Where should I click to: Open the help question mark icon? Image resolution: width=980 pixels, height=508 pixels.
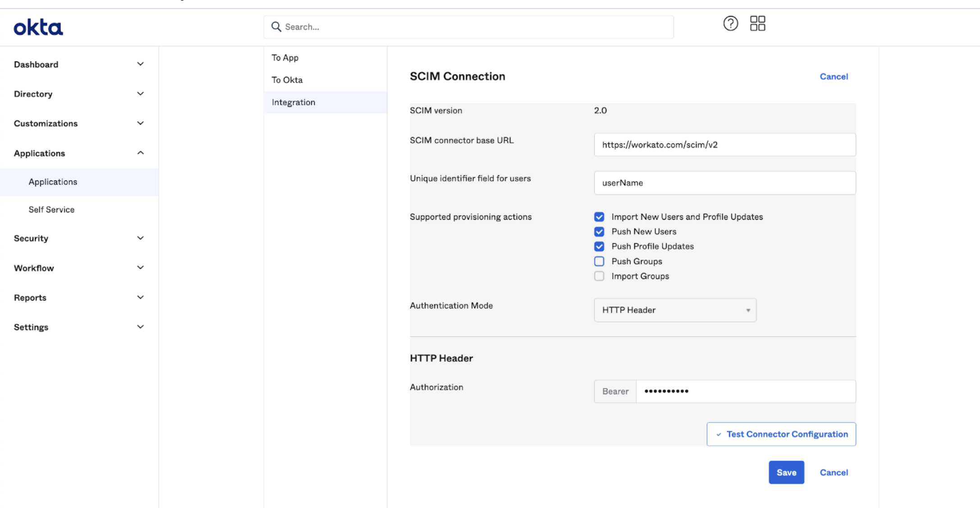tap(730, 23)
